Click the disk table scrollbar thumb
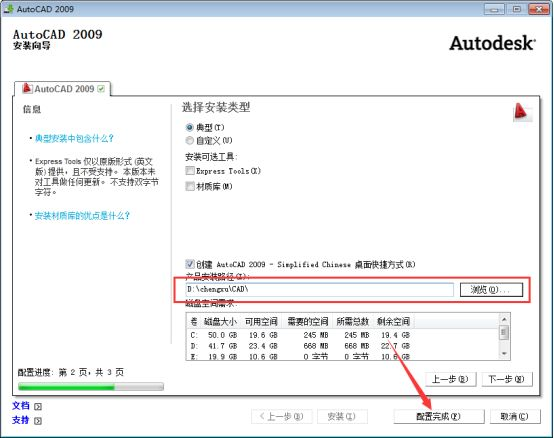This screenshot has width=554, height=438. [x=504, y=333]
